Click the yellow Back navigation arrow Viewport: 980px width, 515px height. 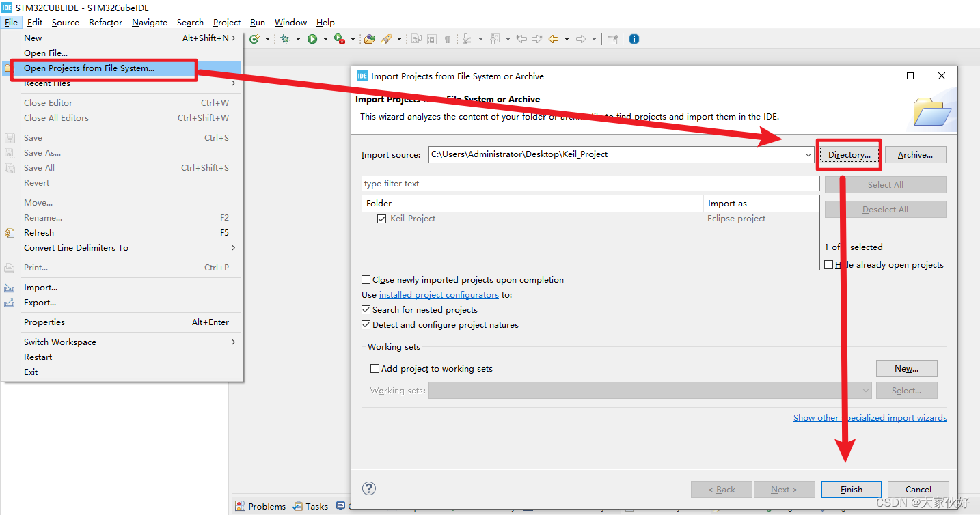(x=554, y=39)
